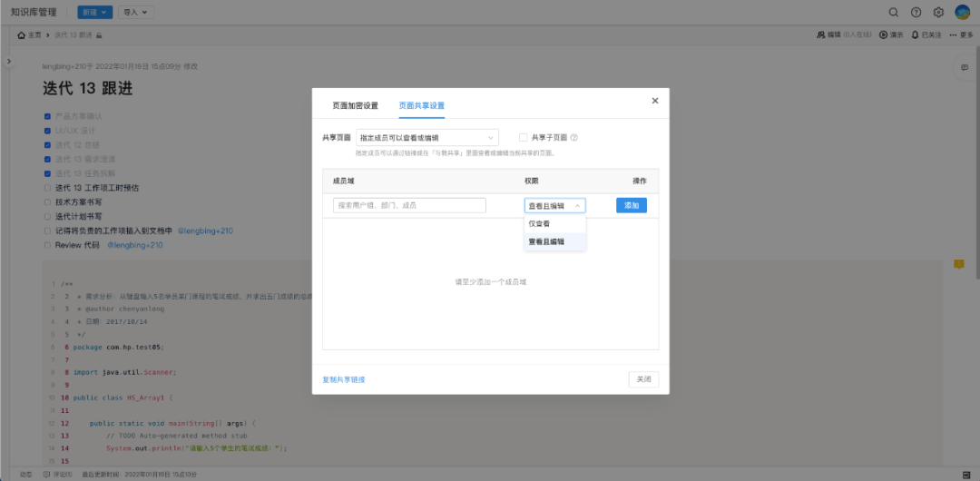Click the 搜索用户组、部门、成员 search field
The image size is (980, 481).
409,205
